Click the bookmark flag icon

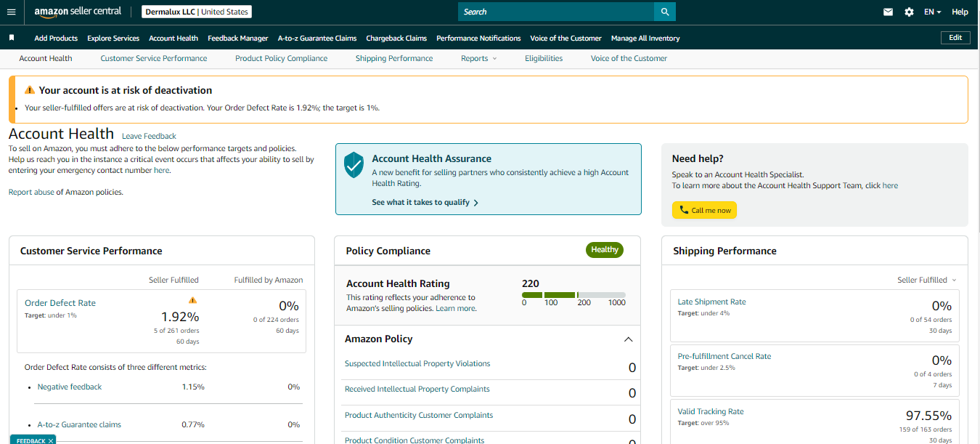[12, 38]
